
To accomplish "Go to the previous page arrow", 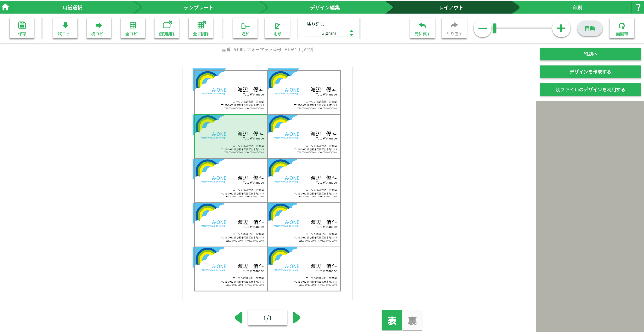I will [x=239, y=318].
